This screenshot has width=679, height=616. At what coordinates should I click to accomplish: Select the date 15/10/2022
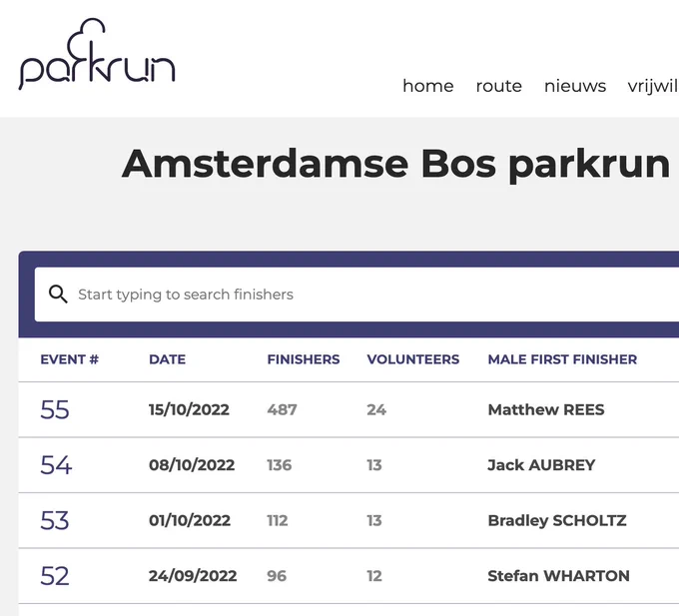click(x=189, y=409)
